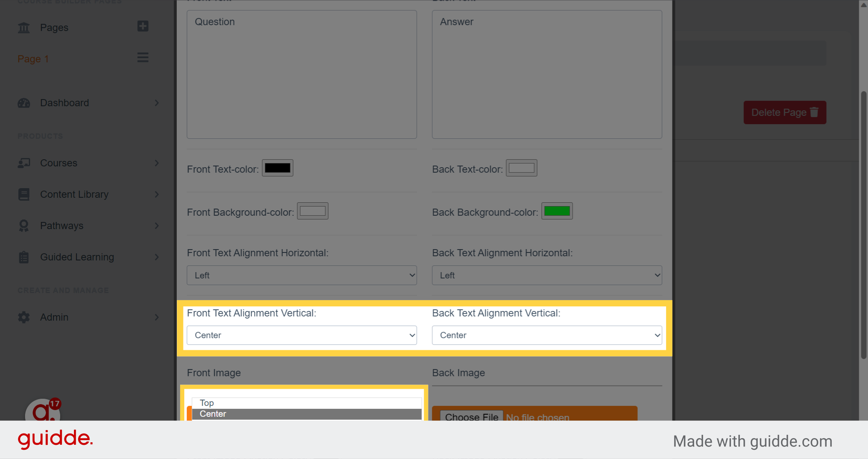The image size is (868, 459).
Task: Click into the Answer back text area
Action: [x=547, y=74]
